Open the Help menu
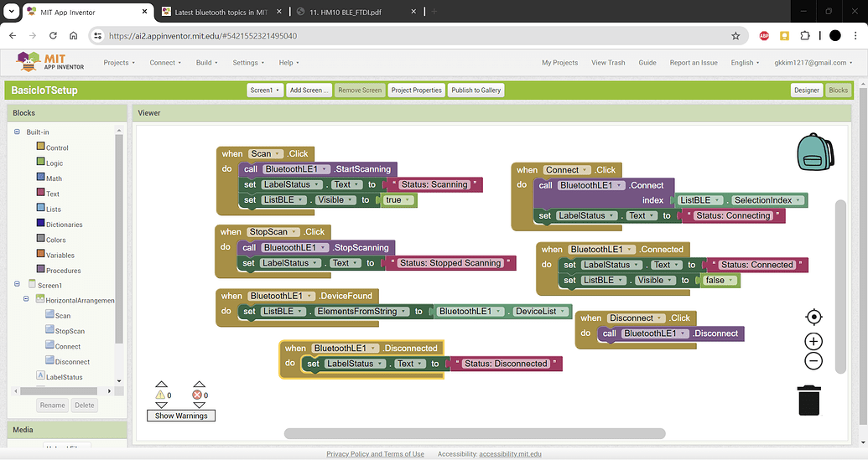The height and width of the screenshot is (460, 868). 288,63
